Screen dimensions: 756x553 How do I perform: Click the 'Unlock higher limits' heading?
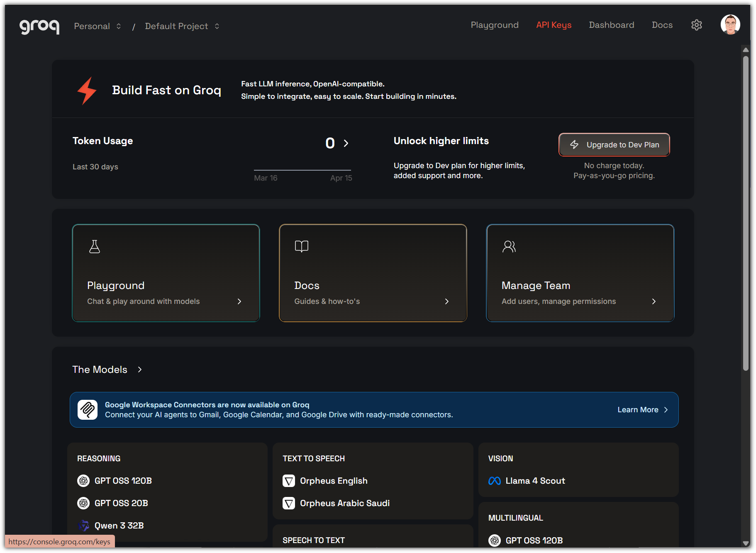pos(441,141)
